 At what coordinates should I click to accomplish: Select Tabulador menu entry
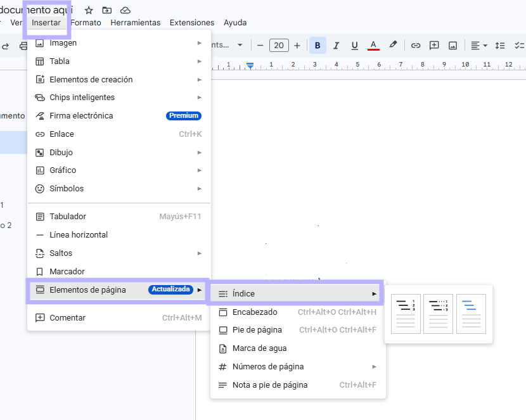point(119,217)
